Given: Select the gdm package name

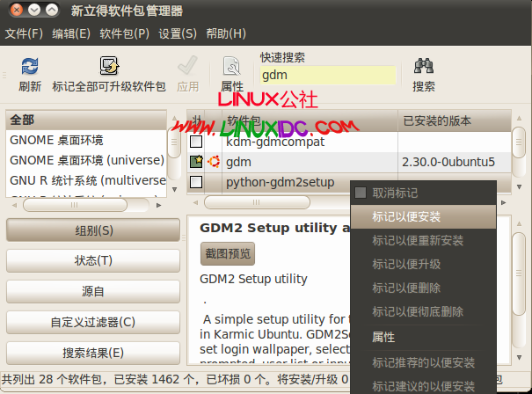Looking at the screenshot, I should (238, 162).
